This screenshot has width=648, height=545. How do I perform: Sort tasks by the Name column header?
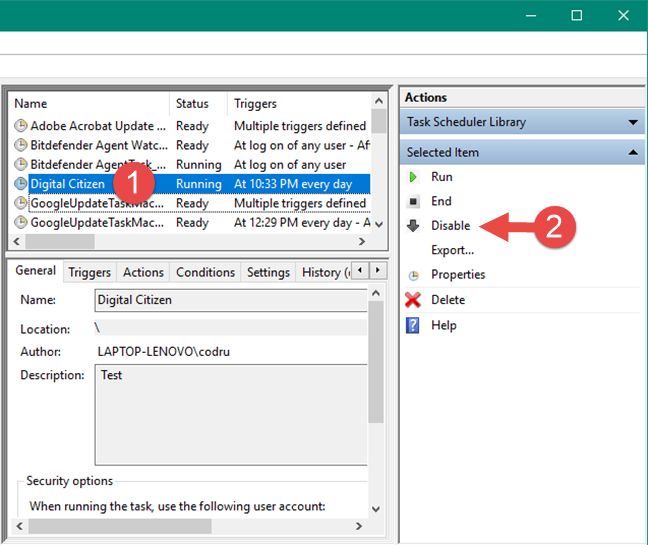(88, 104)
